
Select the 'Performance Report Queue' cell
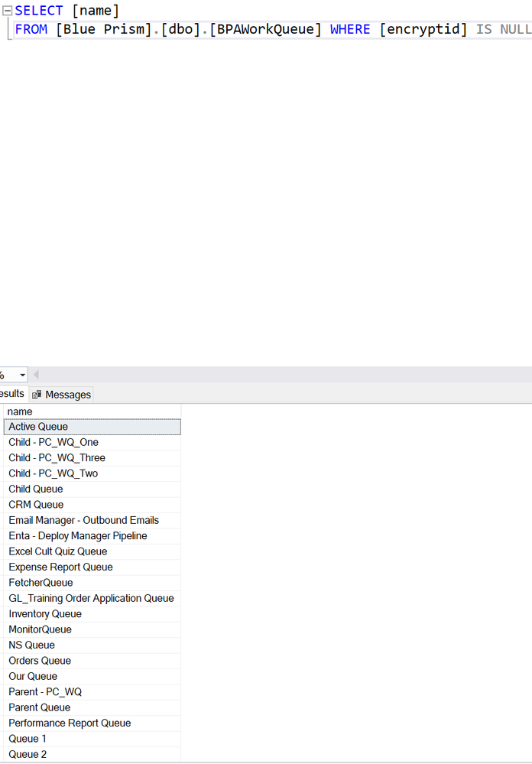92,723
